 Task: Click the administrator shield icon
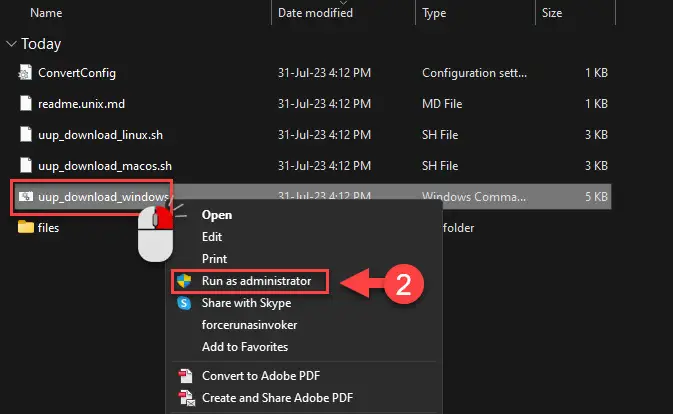(183, 281)
